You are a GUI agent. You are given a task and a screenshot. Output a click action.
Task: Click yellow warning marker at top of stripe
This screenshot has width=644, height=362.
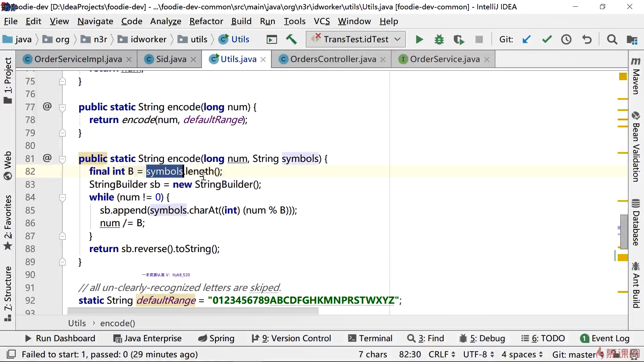click(x=623, y=77)
